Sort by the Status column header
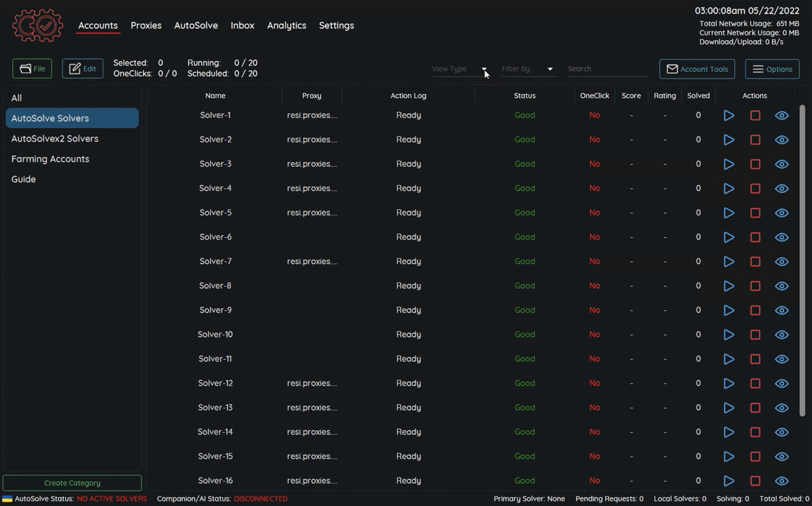This screenshot has height=506, width=812. pyautogui.click(x=525, y=96)
